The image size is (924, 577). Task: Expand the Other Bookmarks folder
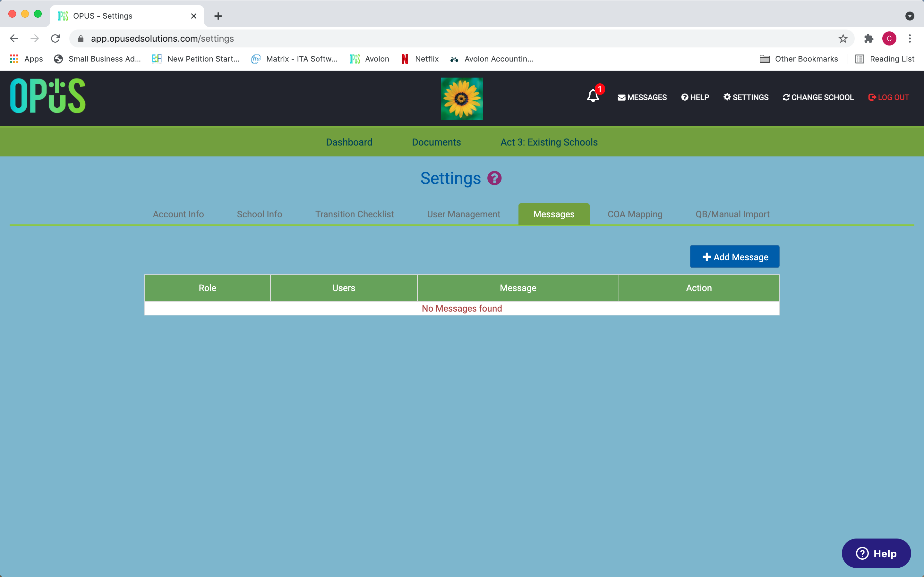799,59
